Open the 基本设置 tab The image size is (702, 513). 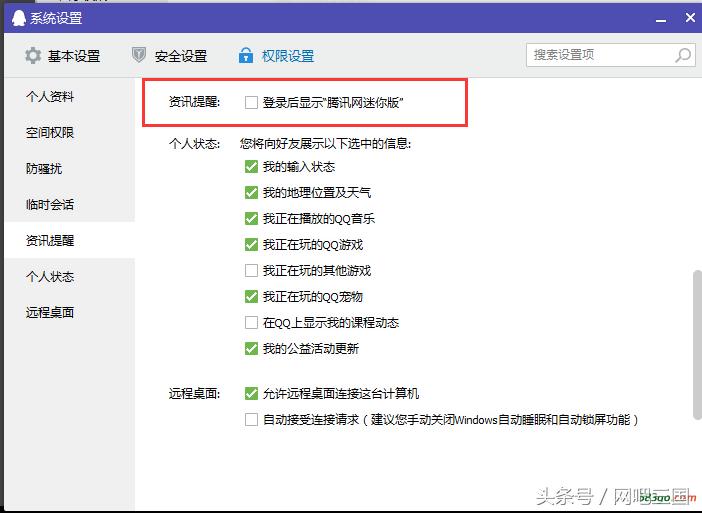[x=62, y=56]
